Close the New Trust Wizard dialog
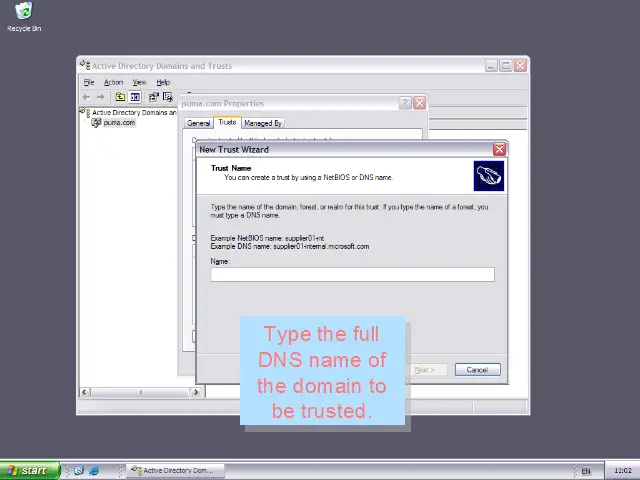Image resolution: width=640 pixels, height=480 pixels. click(499, 149)
